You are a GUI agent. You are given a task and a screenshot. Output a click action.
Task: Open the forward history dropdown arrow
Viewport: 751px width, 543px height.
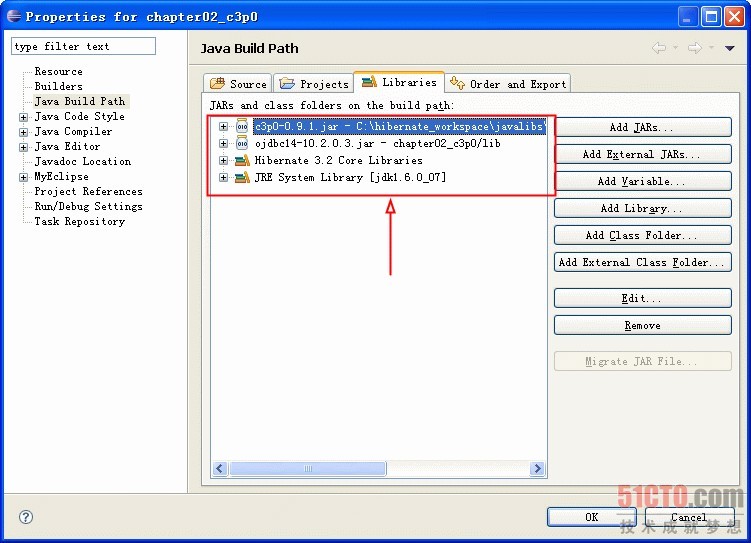711,48
